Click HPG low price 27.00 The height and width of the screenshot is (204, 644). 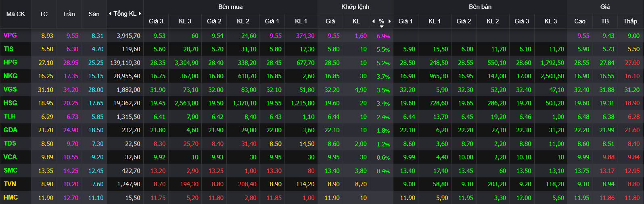point(632,63)
